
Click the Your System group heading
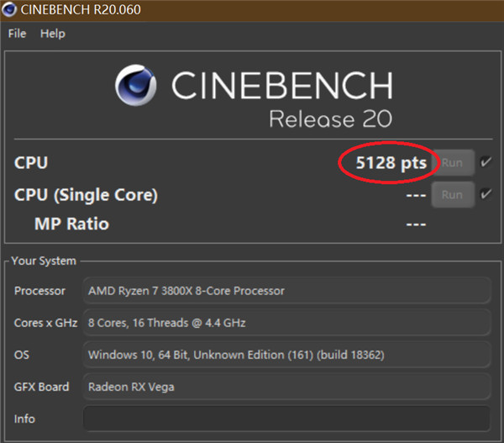[44, 261]
